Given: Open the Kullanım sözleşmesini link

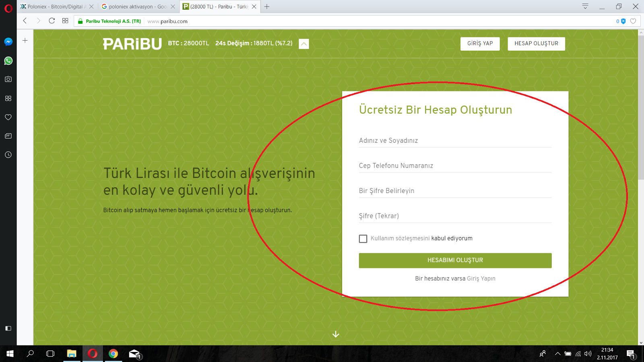Looking at the screenshot, I should [400, 239].
